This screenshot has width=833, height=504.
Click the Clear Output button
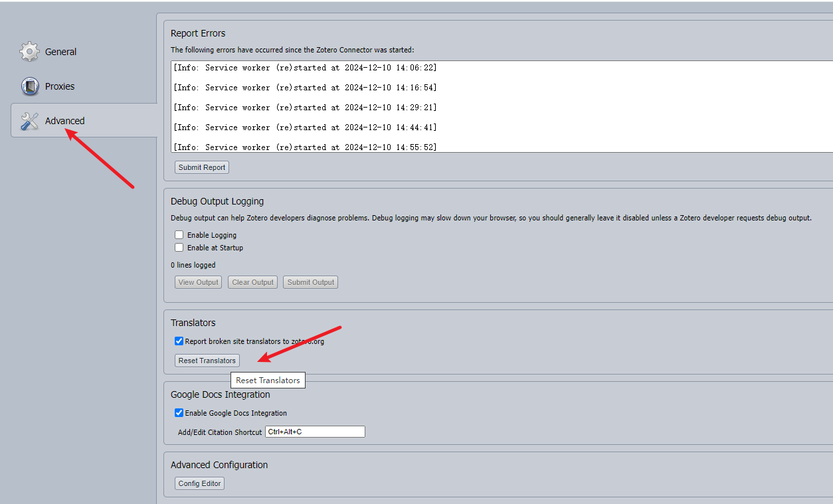point(252,282)
